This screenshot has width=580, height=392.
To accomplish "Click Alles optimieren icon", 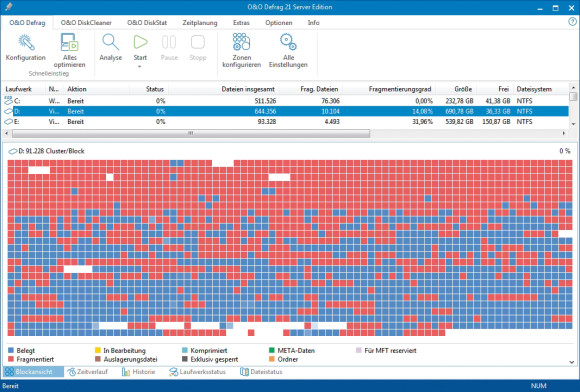I will point(69,43).
